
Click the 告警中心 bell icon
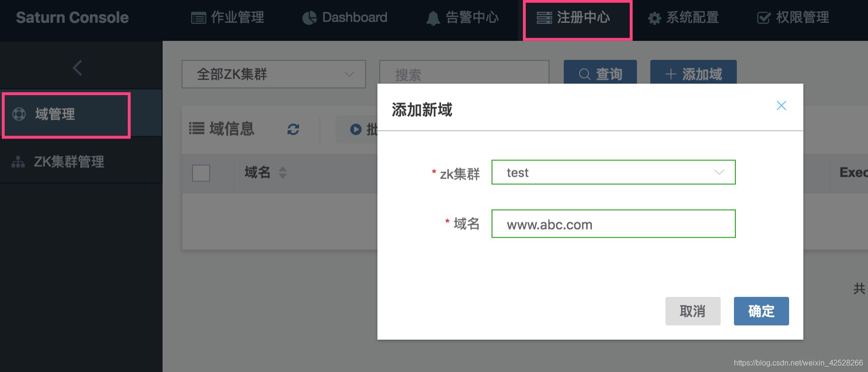pos(433,19)
